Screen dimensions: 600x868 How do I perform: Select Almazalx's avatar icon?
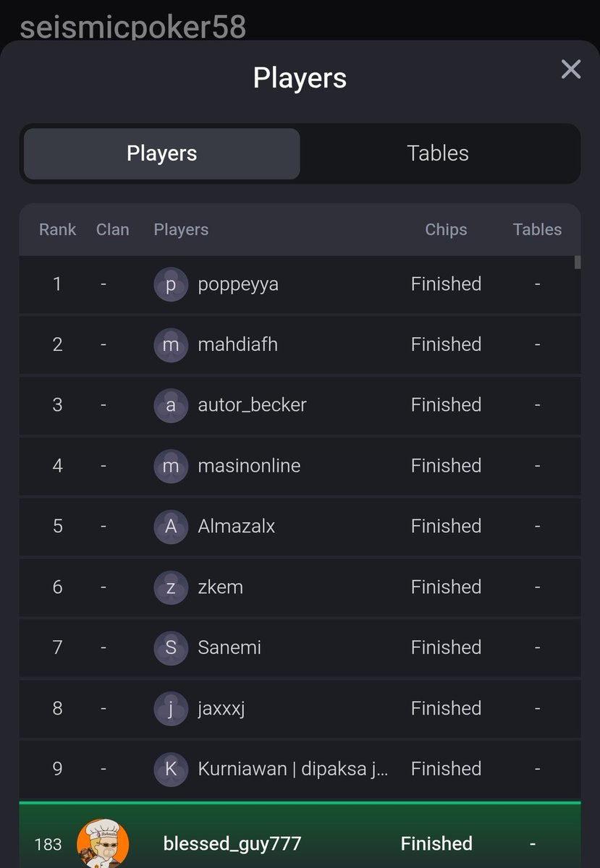(x=171, y=527)
